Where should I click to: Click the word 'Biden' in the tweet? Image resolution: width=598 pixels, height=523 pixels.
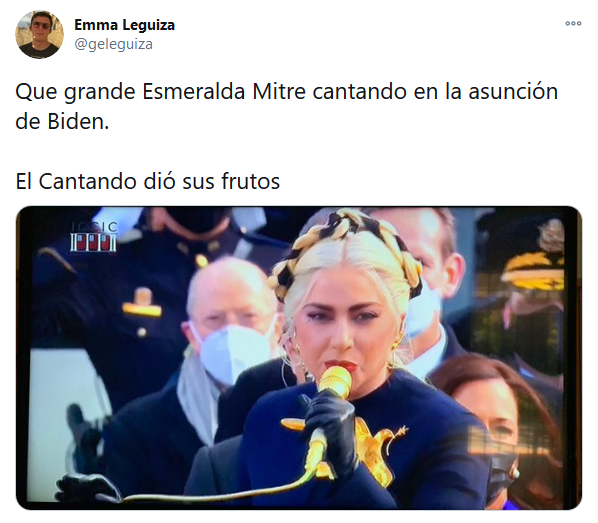click(x=78, y=122)
